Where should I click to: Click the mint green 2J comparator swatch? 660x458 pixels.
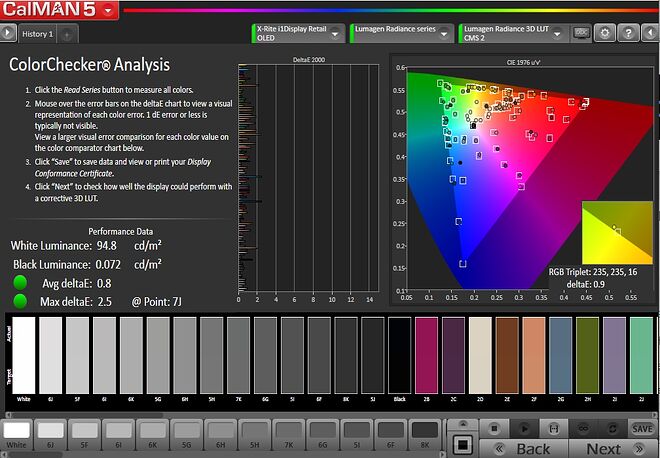point(642,355)
